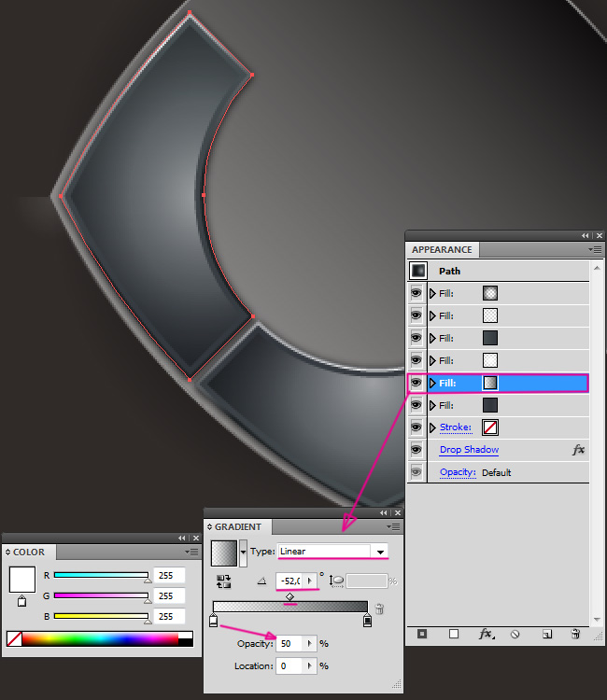607x700 pixels.
Task: Click the Reverse Gradient icon
Action: coord(223,581)
